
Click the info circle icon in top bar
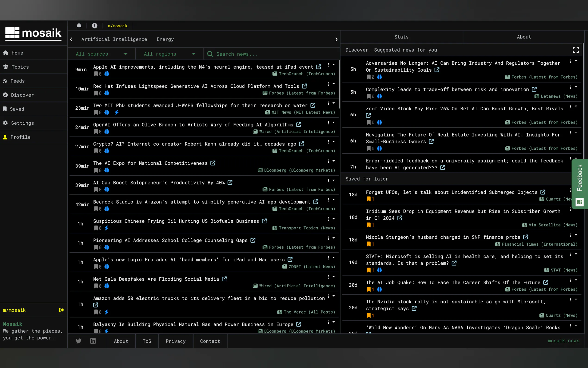click(94, 26)
